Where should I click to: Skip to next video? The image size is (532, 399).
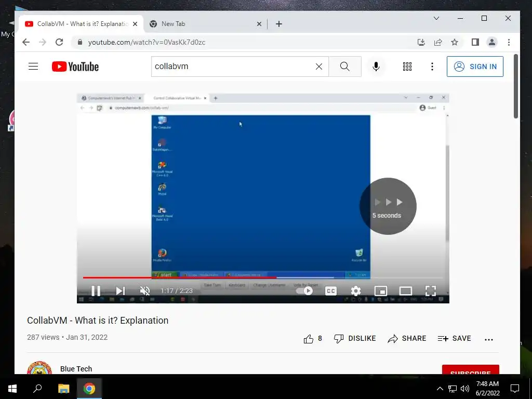click(121, 291)
